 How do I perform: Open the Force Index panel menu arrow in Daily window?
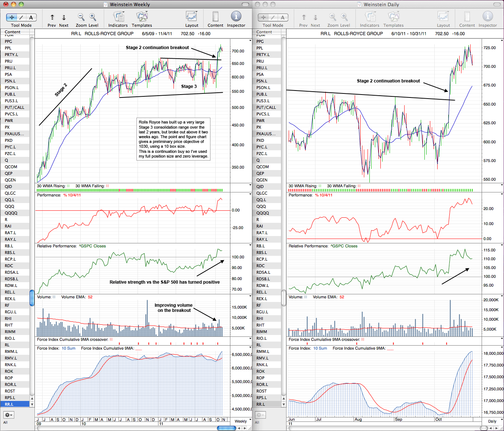(502, 347)
